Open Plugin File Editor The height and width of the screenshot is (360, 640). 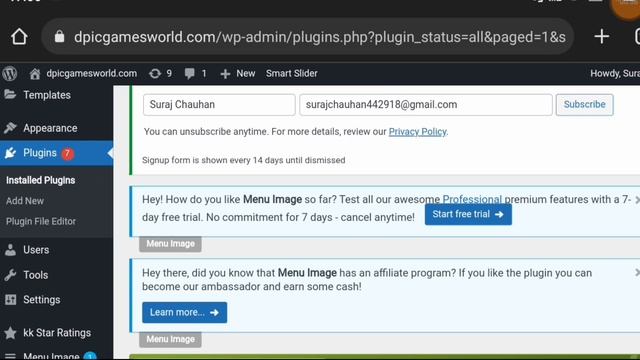tap(41, 221)
